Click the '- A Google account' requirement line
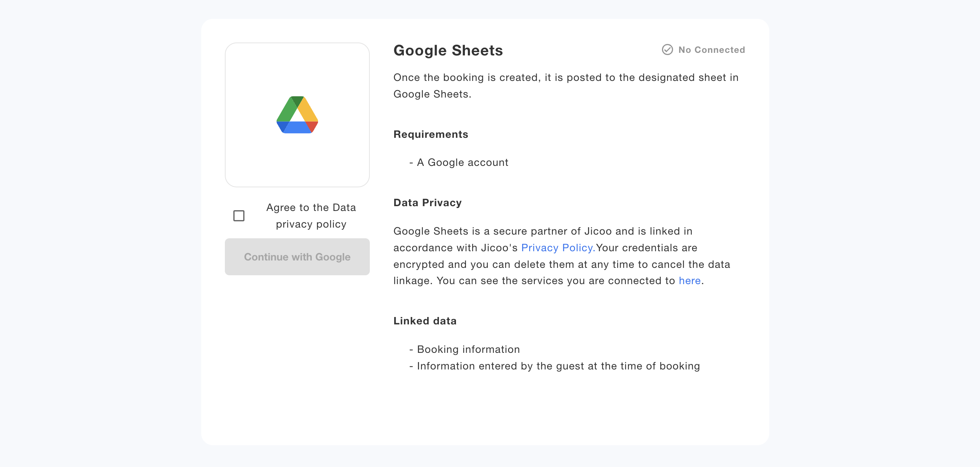The image size is (980, 467). [459, 163]
